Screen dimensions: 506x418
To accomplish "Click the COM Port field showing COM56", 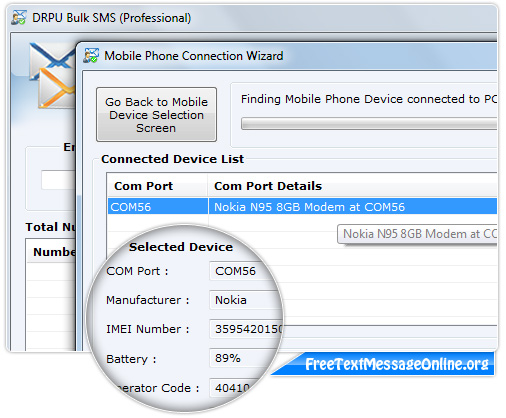I will 246,271.
